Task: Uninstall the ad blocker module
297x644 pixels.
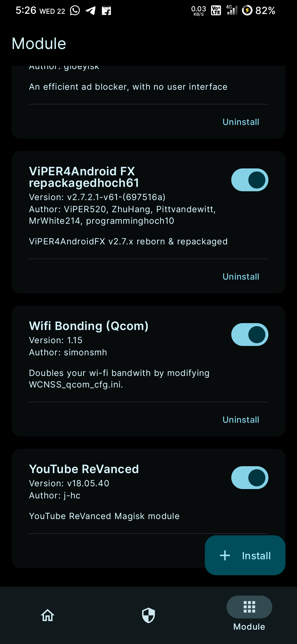Action: pyautogui.click(x=241, y=122)
